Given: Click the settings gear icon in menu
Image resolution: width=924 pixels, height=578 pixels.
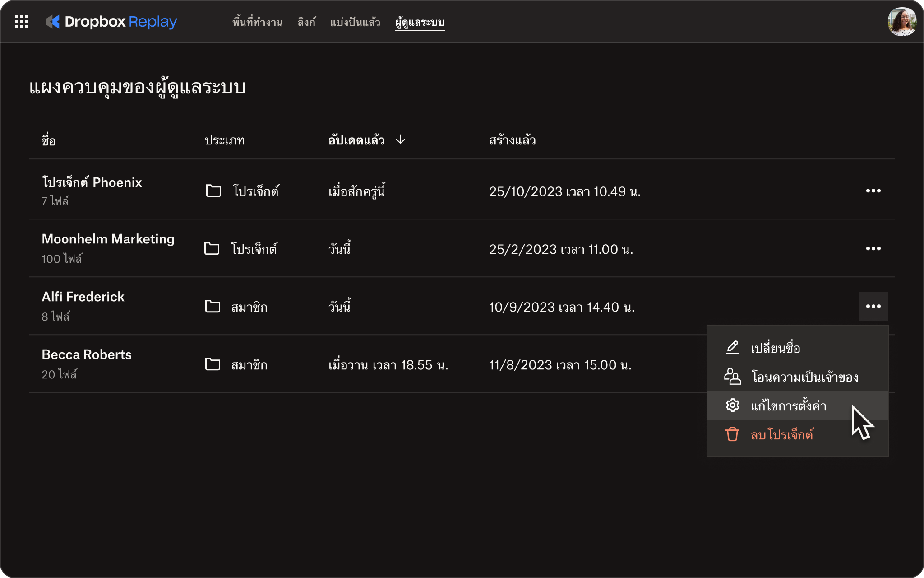Looking at the screenshot, I should tap(733, 405).
